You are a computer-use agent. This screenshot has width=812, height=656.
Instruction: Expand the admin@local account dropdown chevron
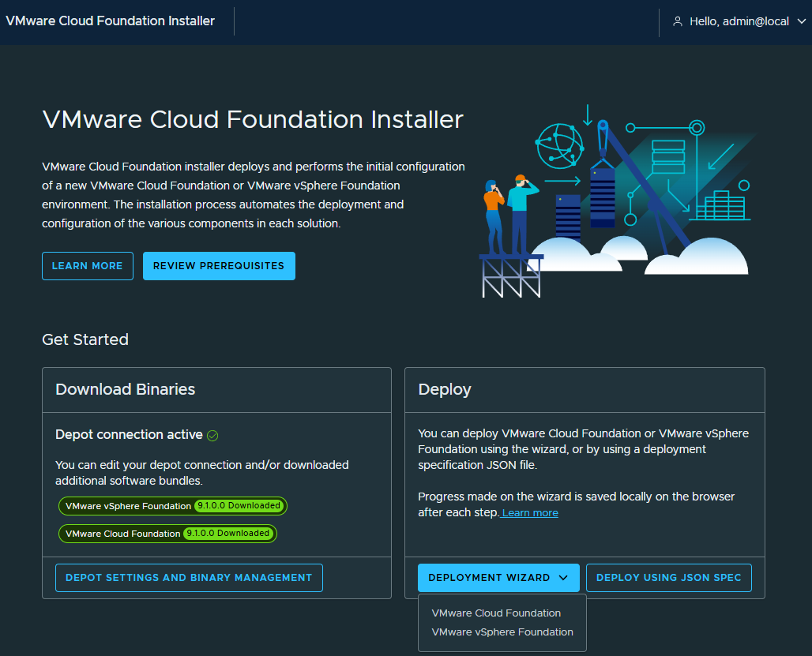(801, 21)
